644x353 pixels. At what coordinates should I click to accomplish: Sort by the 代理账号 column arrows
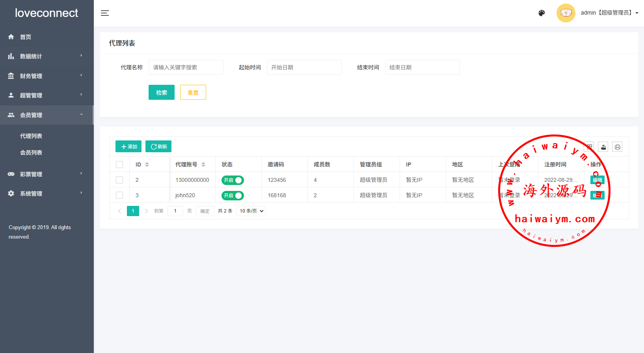203,164
